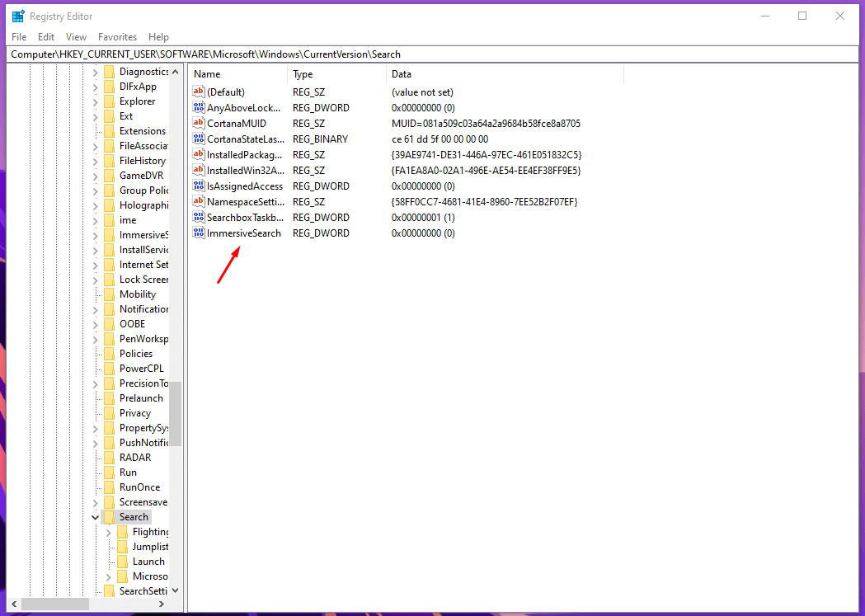The width and height of the screenshot is (865, 616).
Task: Click the registry path address bar
Action: [x=432, y=54]
